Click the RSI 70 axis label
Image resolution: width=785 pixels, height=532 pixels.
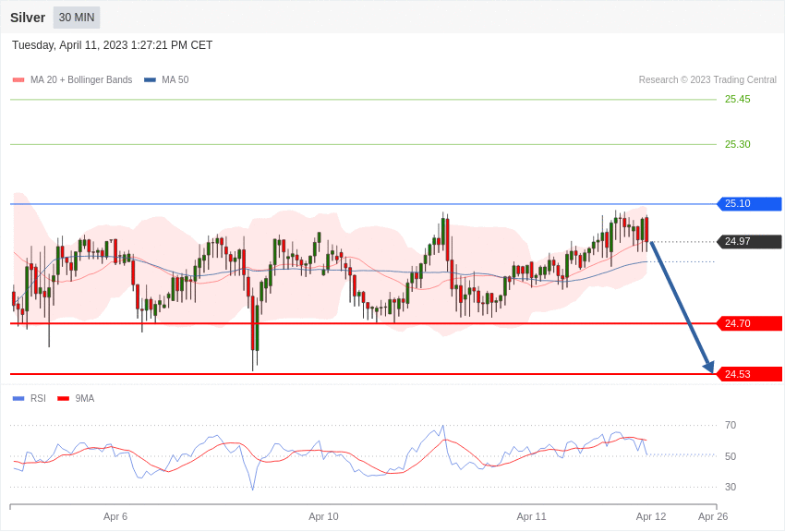tap(731, 426)
